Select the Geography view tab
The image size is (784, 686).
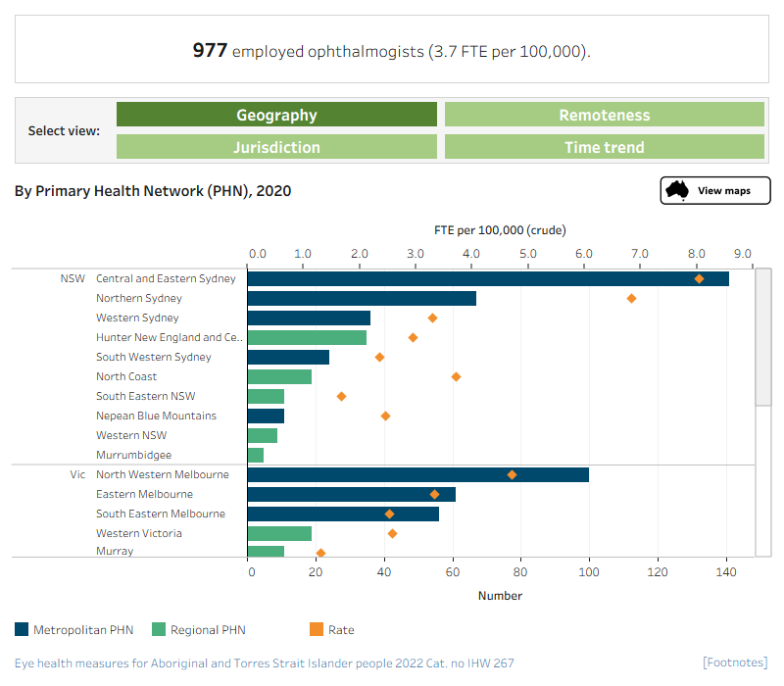(276, 115)
